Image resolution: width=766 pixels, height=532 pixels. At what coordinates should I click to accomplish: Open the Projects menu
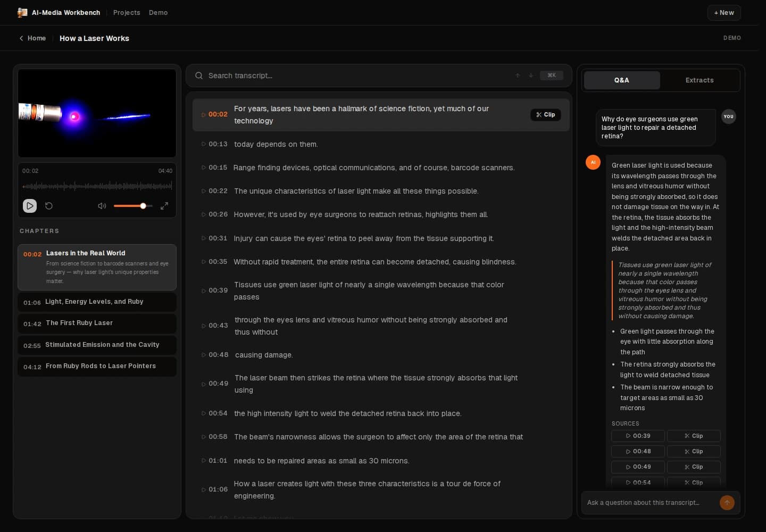(x=127, y=13)
